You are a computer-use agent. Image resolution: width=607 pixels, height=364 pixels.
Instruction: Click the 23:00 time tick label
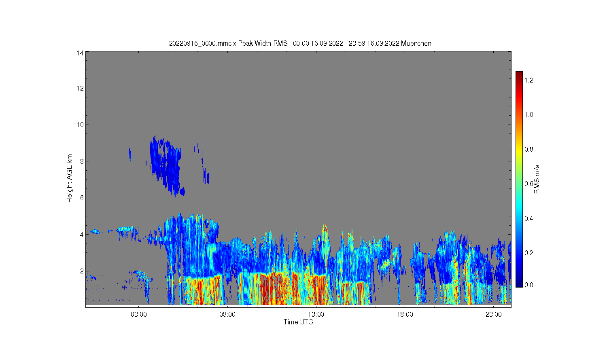(x=493, y=315)
